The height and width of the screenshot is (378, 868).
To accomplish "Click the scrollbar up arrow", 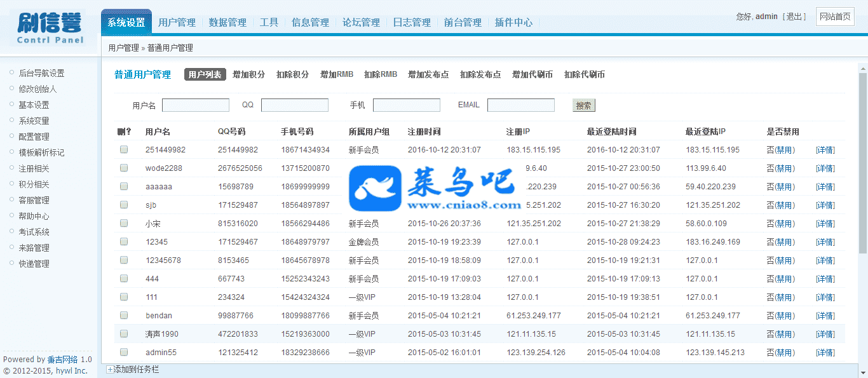I will 862,67.
